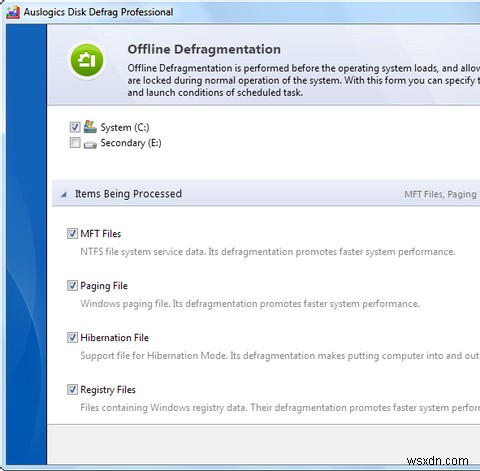480x471 pixels.
Task: Toggle the Paging File checkbox
Action: click(x=72, y=285)
